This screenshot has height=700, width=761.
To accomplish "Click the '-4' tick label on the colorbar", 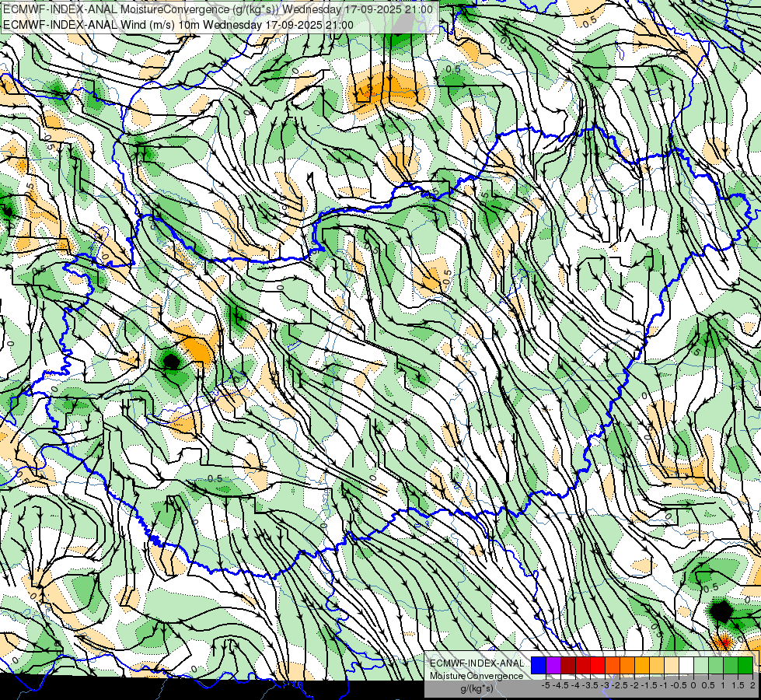I will [575, 685].
